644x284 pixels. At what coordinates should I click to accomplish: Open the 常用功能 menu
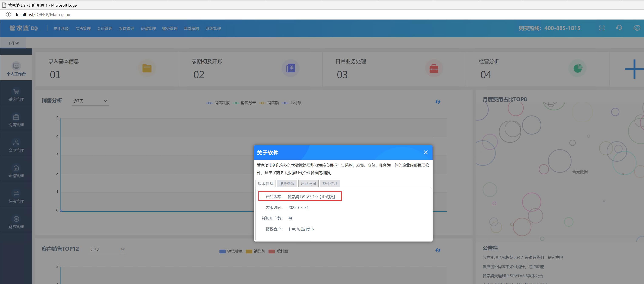point(61,28)
